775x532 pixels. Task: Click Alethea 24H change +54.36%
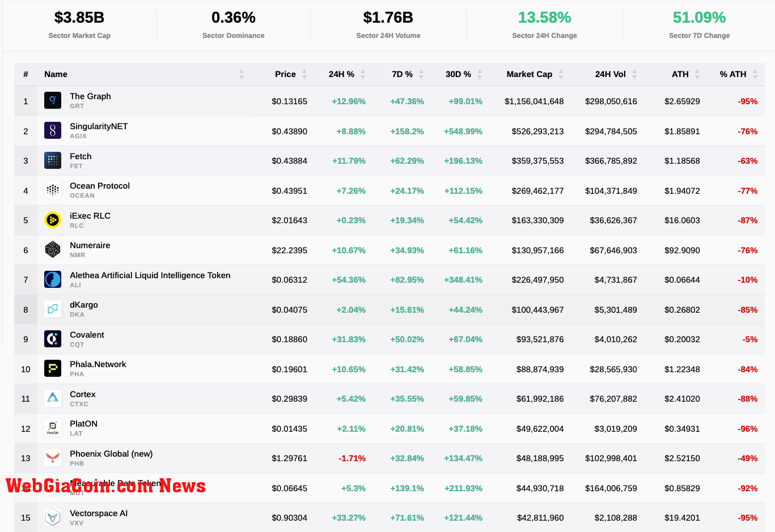(349, 280)
